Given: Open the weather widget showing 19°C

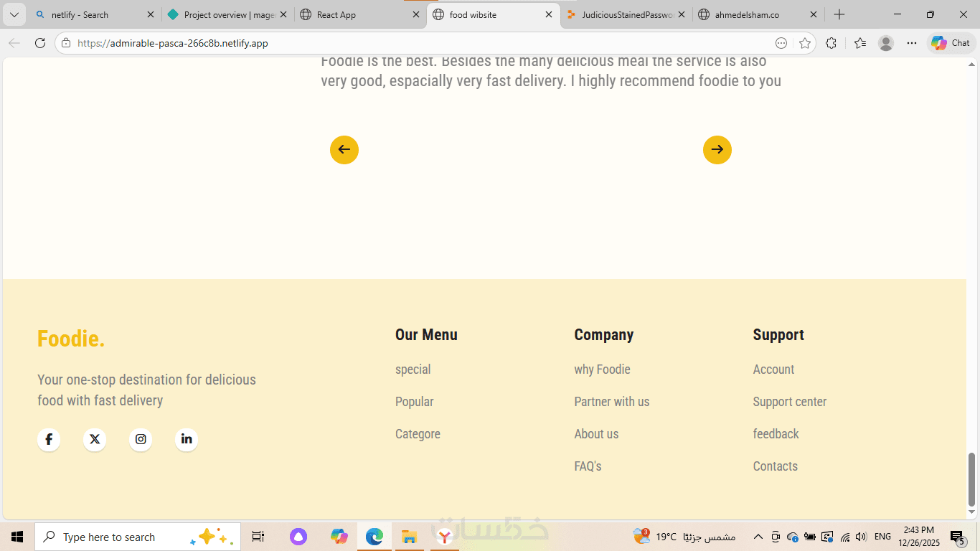Looking at the screenshot, I should point(684,537).
